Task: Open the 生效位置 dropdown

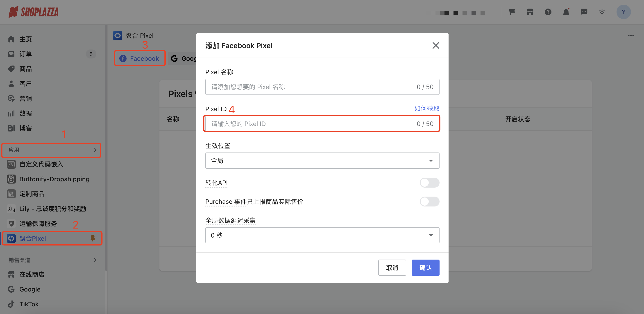Action: 322,161
